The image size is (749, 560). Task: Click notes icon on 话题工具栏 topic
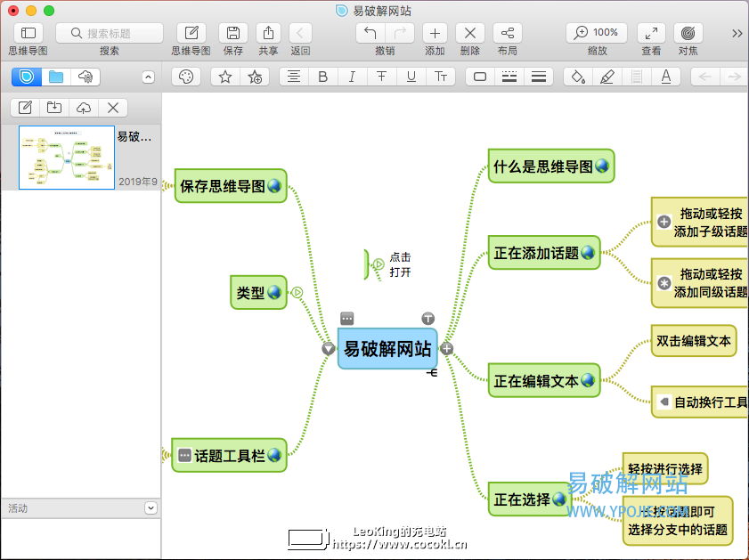(x=185, y=456)
